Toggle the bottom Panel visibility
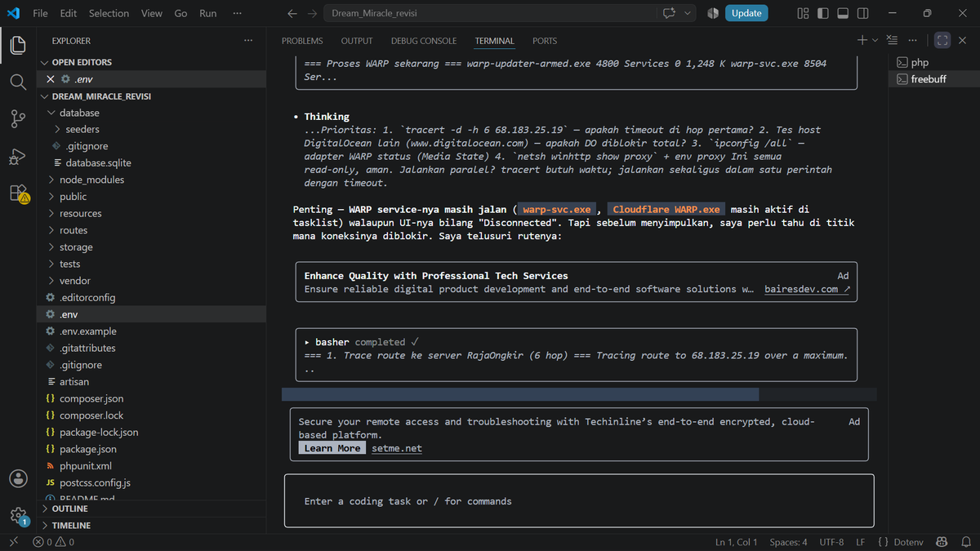 point(843,13)
